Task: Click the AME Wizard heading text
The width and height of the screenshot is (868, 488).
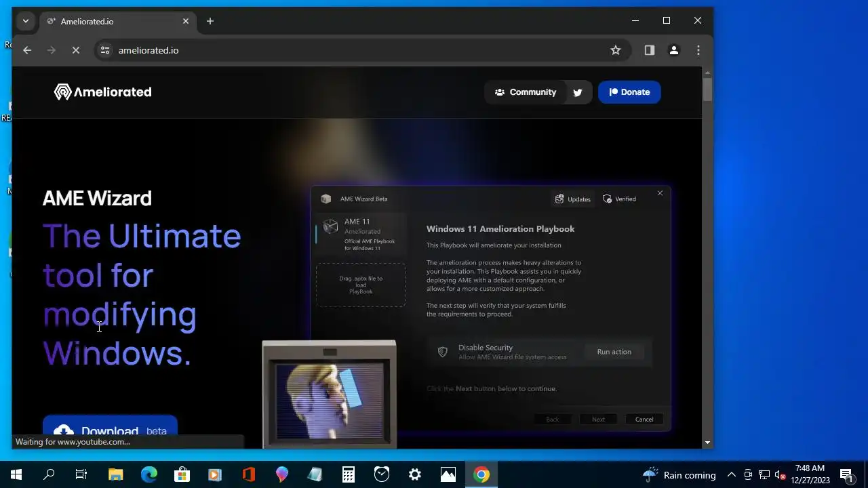Action: tap(97, 199)
